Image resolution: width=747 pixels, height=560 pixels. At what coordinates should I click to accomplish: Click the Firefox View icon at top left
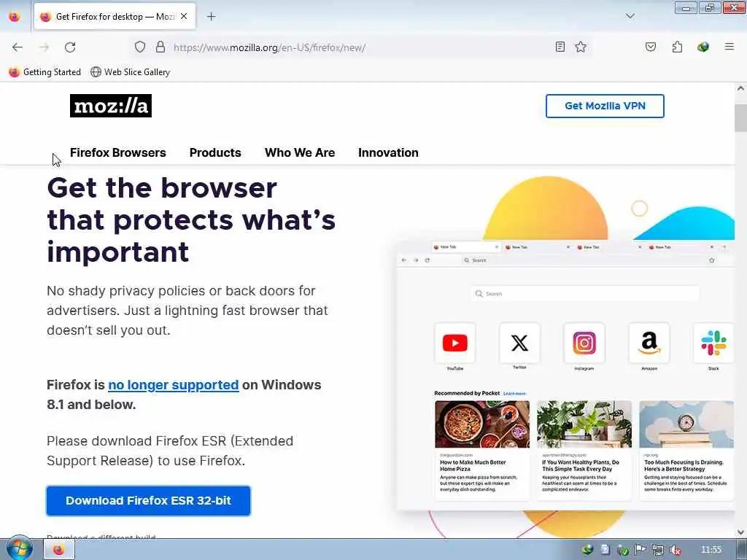point(15,17)
